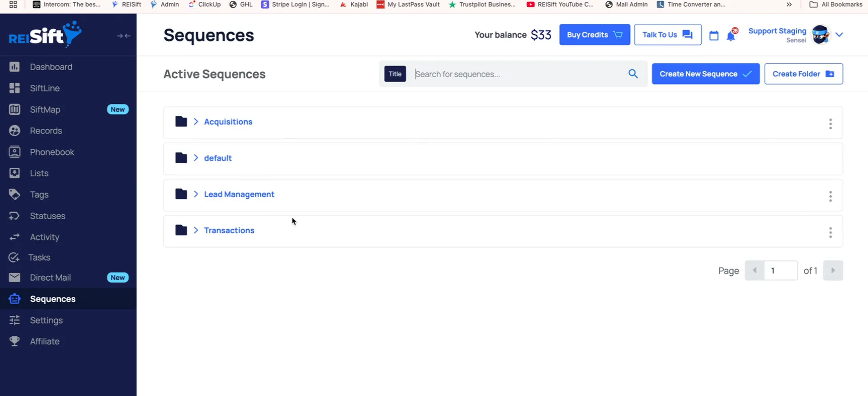
Task: Click the Create Folder button
Action: click(x=803, y=74)
